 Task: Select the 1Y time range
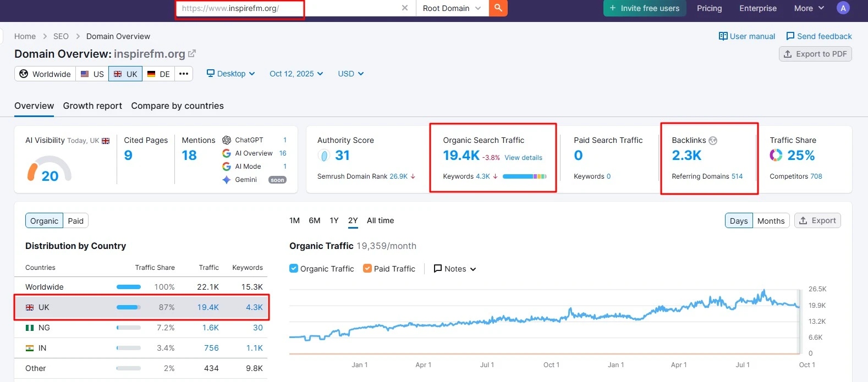tap(334, 220)
